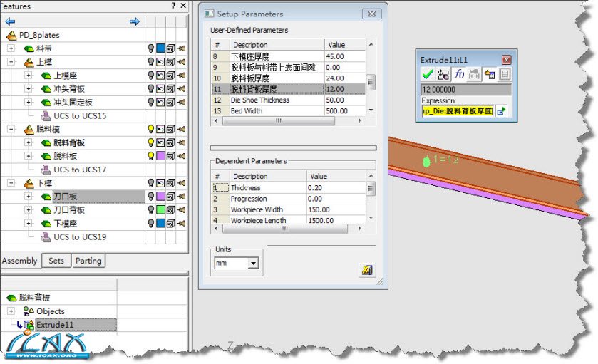
Task: Pin the Features panel with pushpin icon
Action: [173, 6]
